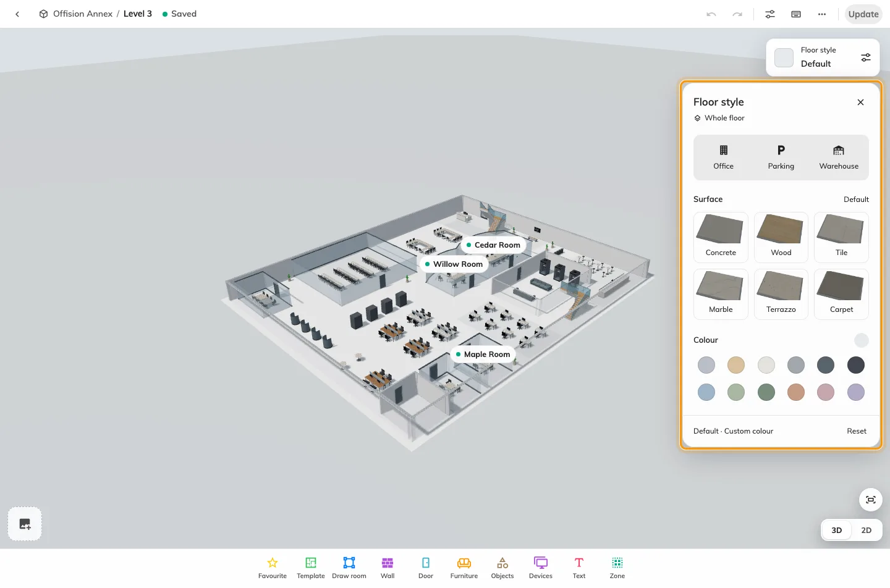Pick the darkest navy colour swatch
The width and height of the screenshot is (890, 588).
[856, 365]
